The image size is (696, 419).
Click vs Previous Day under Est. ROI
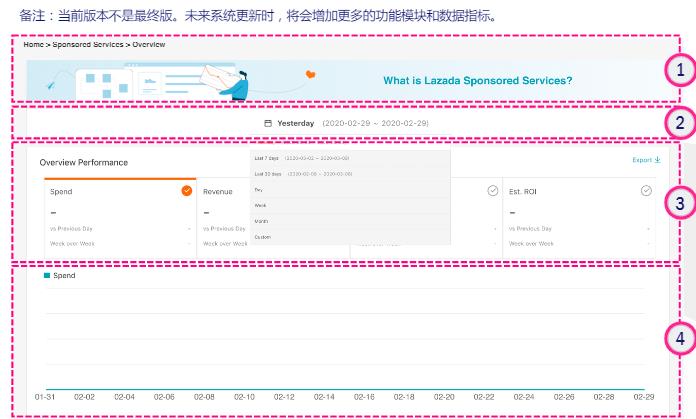(530, 229)
